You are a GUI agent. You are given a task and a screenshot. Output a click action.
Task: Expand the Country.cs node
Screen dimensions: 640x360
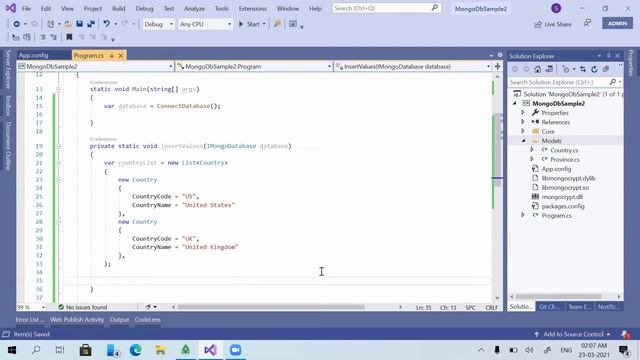pos(532,150)
